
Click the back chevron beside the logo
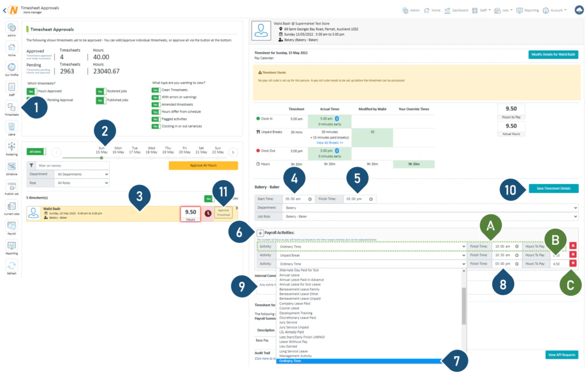[5, 10]
